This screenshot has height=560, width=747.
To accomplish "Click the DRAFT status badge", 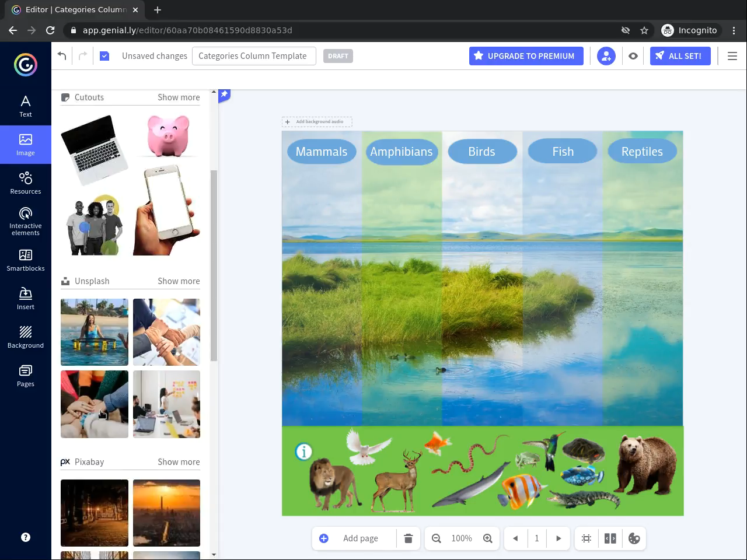I will pyautogui.click(x=338, y=56).
